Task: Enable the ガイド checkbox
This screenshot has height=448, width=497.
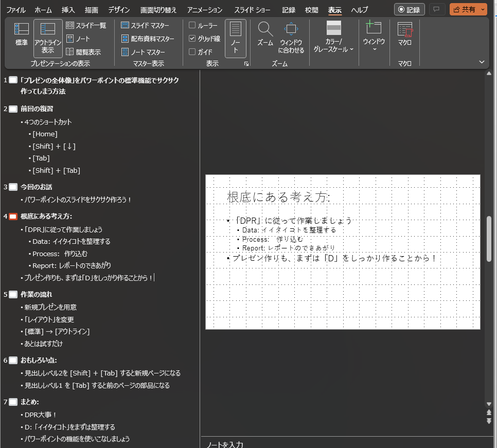Action: [x=192, y=52]
